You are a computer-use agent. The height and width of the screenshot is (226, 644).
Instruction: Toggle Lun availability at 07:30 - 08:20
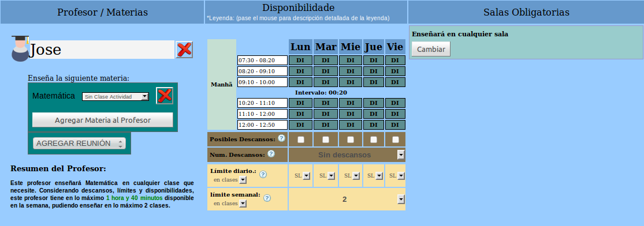click(x=301, y=61)
